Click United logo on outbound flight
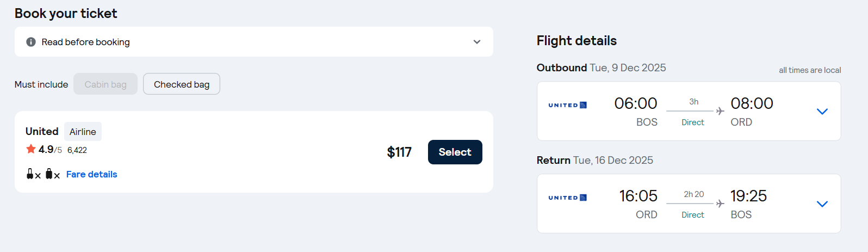This screenshot has height=252, width=868. coord(567,105)
